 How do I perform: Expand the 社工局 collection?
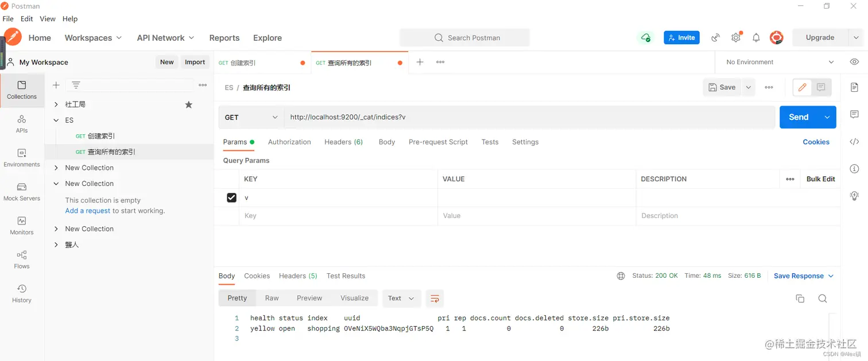[x=56, y=104]
